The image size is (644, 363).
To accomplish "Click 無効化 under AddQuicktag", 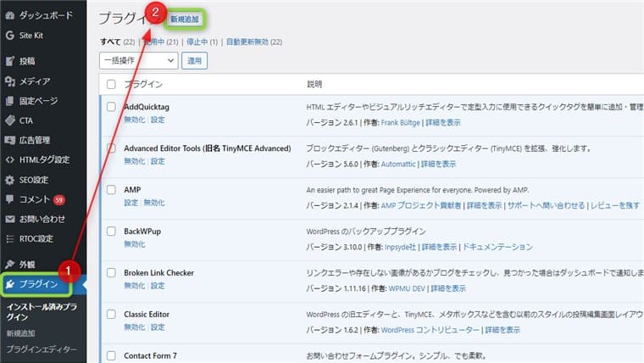I will [135, 120].
